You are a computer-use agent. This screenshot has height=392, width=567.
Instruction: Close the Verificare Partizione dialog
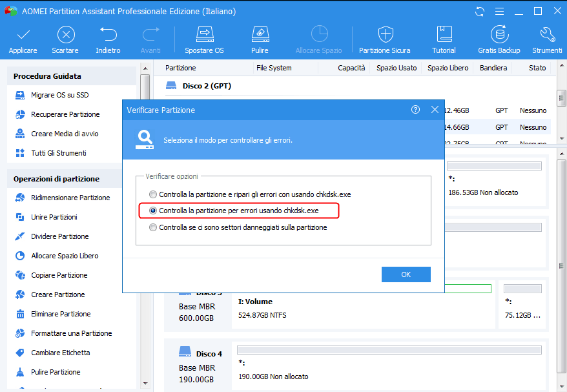pyautogui.click(x=435, y=110)
